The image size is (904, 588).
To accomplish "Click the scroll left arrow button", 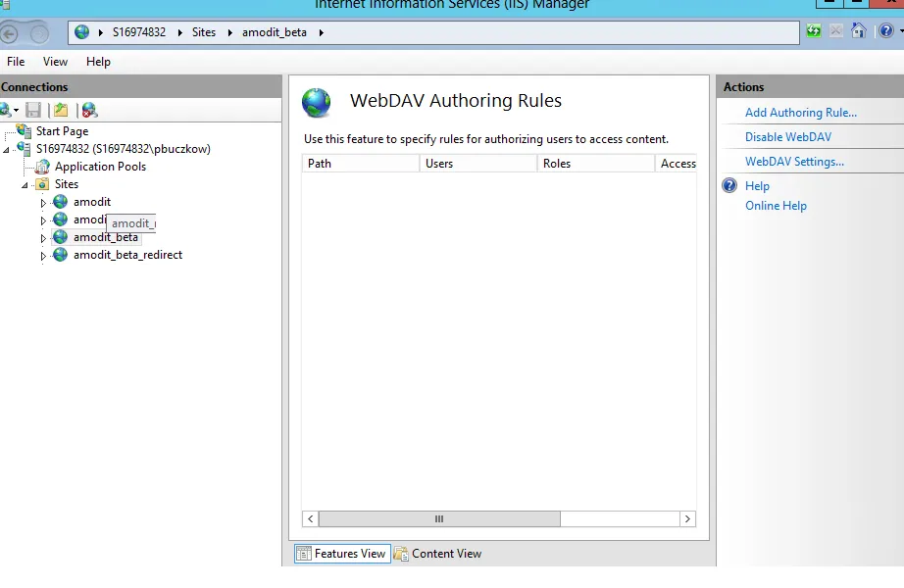I will [310, 518].
